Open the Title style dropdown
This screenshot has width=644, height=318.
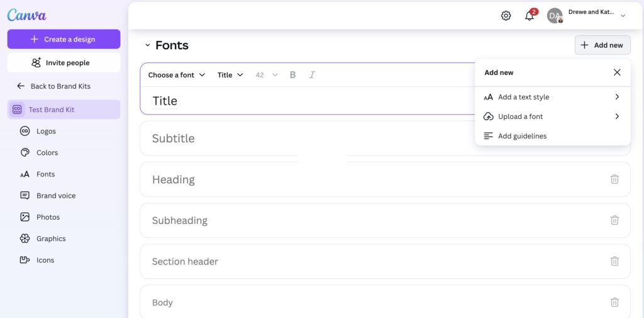[230, 75]
